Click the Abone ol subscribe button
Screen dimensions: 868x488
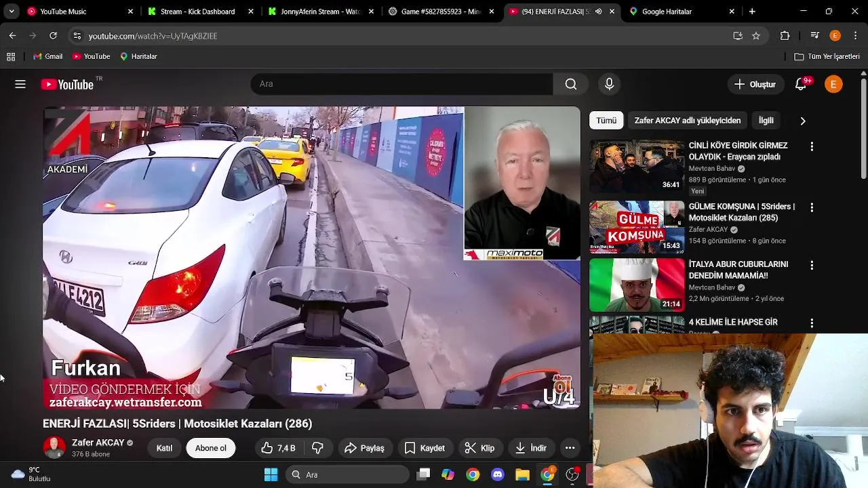[211, 448]
